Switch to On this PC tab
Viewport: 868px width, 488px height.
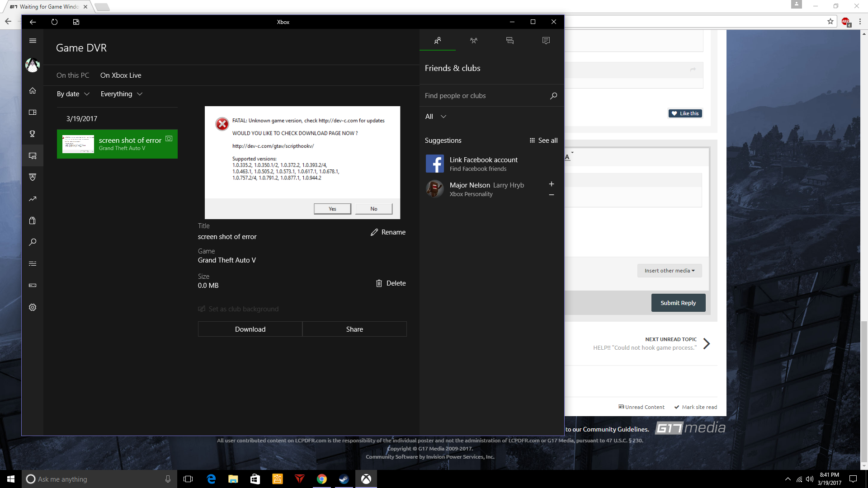point(73,75)
